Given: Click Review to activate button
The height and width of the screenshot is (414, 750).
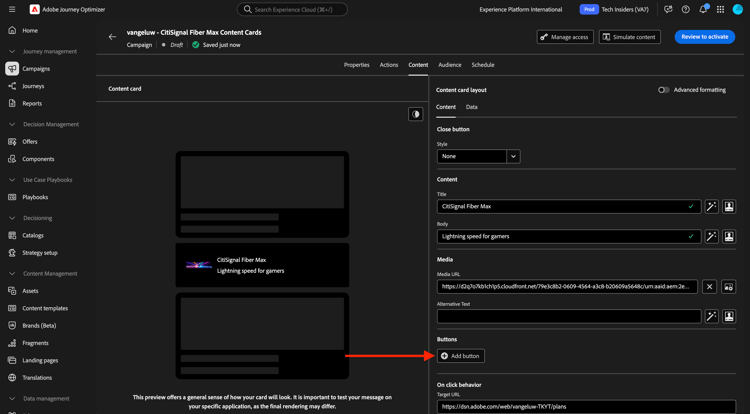Looking at the screenshot, I should tap(705, 37).
